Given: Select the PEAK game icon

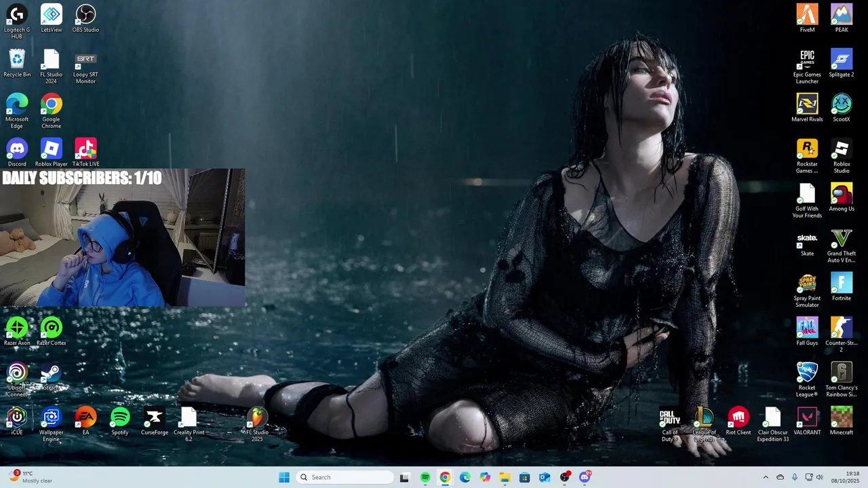Looking at the screenshot, I should (x=842, y=18).
